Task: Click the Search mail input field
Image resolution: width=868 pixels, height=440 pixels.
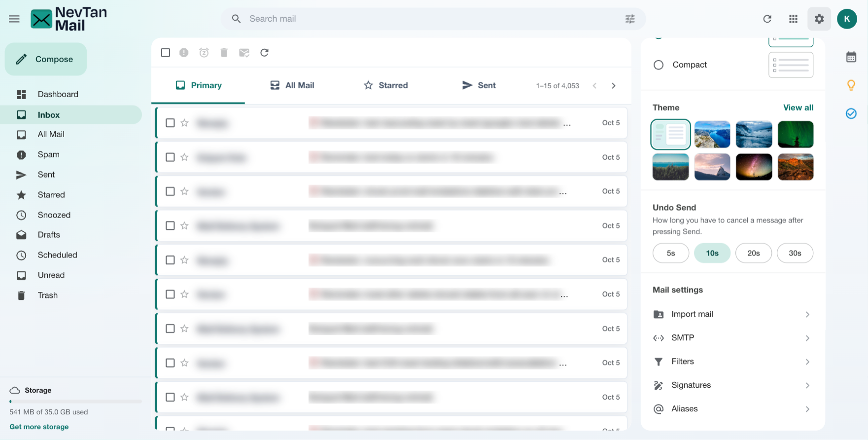Action: 433,19
